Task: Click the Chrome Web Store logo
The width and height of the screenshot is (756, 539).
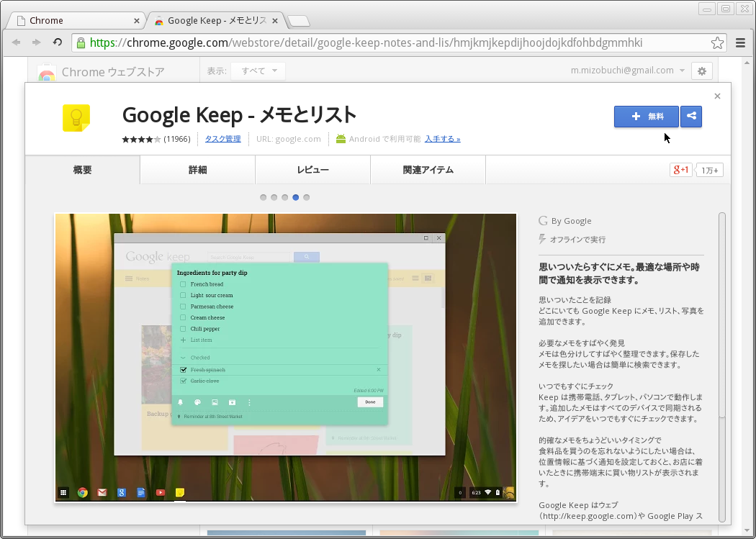Action: tap(46, 73)
